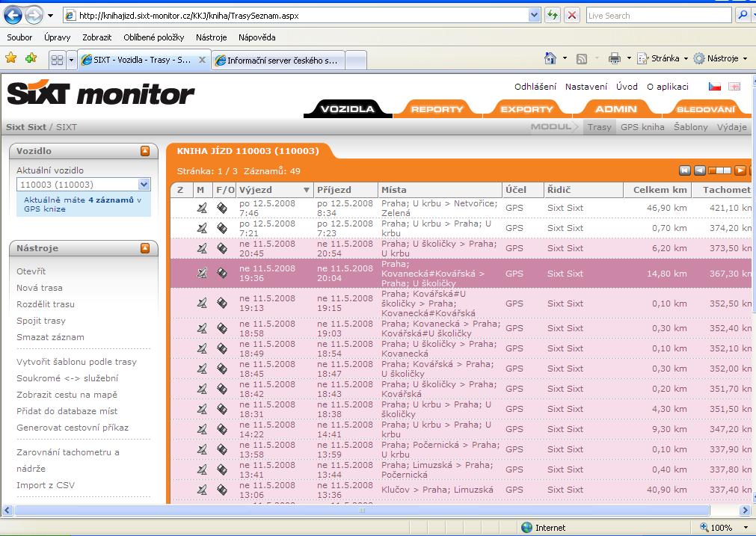The height and width of the screenshot is (536, 756).
Task: Open the browser Nástroje toolbar dropdown
Action: [x=746, y=58]
